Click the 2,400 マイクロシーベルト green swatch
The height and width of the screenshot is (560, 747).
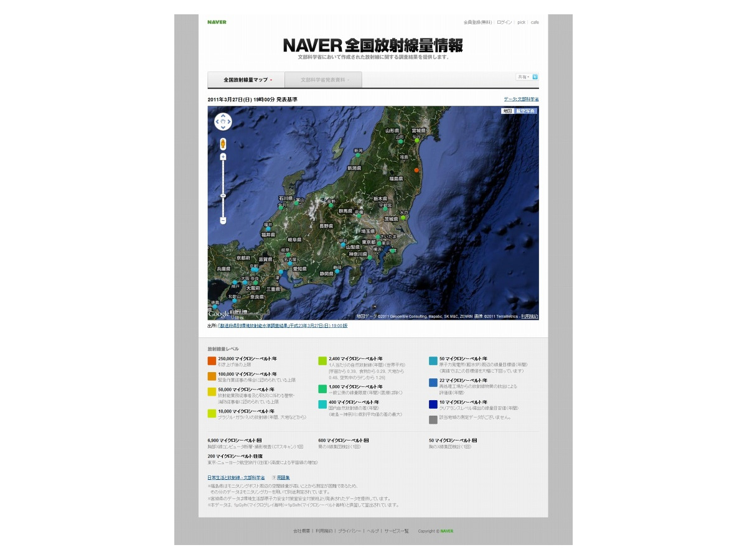(x=322, y=361)
